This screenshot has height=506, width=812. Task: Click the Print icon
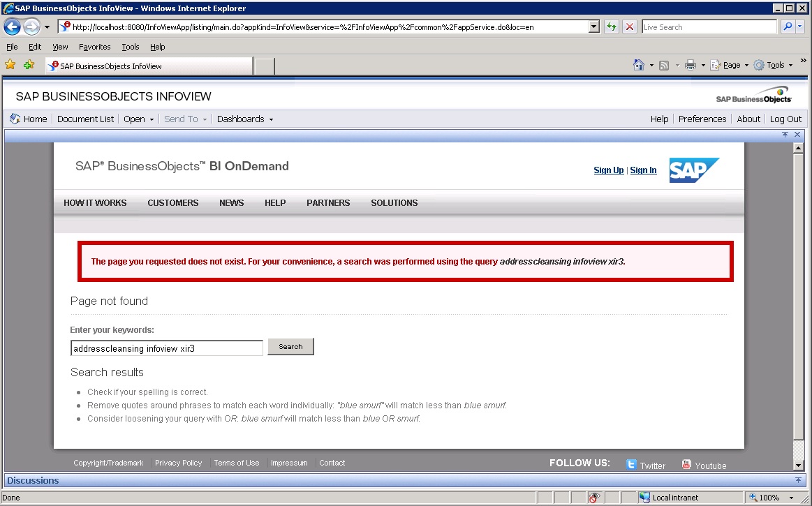click(690, 65)
